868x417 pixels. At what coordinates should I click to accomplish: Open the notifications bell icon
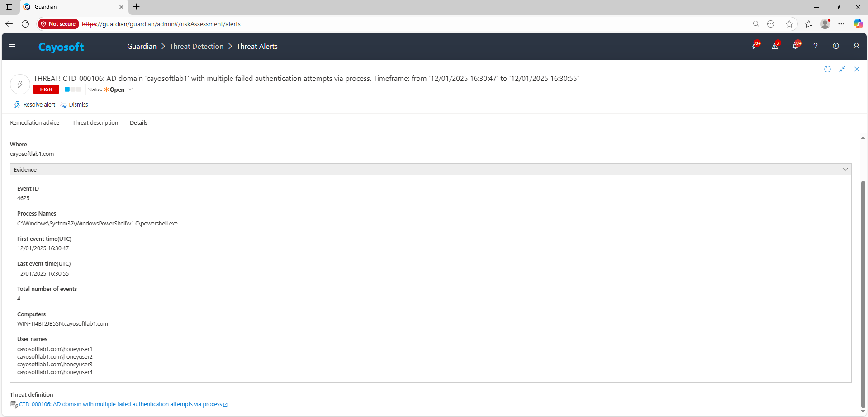[795, 46]
